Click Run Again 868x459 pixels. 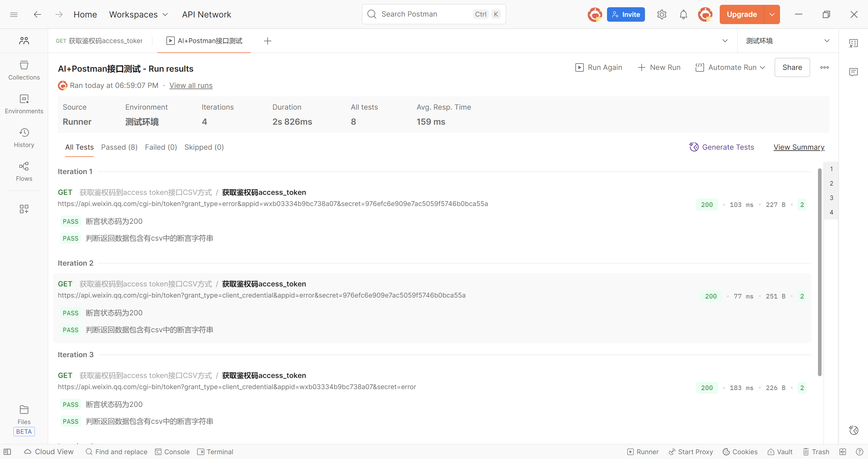599,67
